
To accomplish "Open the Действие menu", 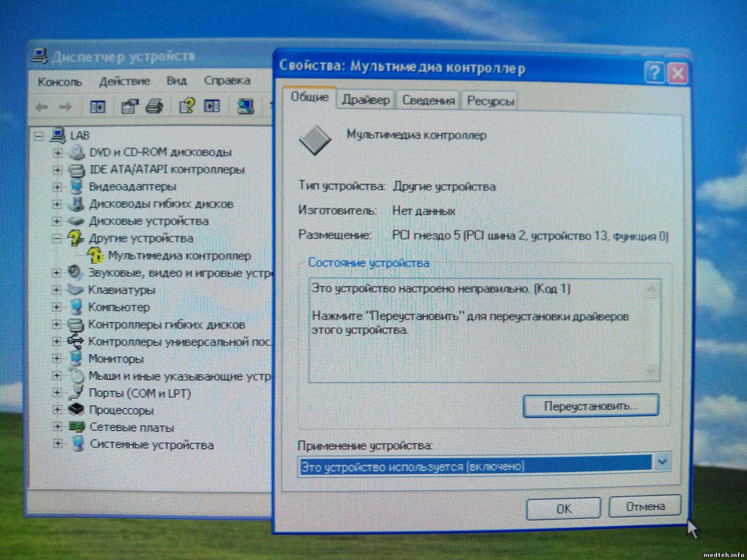I will pyautogui.click(x=124, y=81).
